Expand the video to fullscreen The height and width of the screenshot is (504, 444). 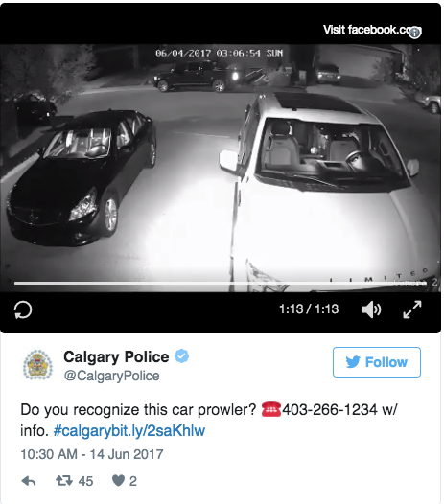pyautogui.click(x=412, y=309)
